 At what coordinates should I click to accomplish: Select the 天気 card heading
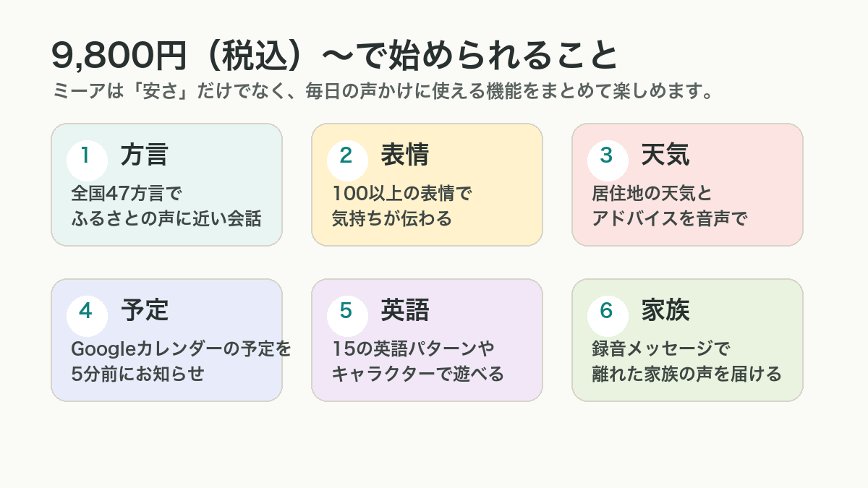tap(665, 155)
